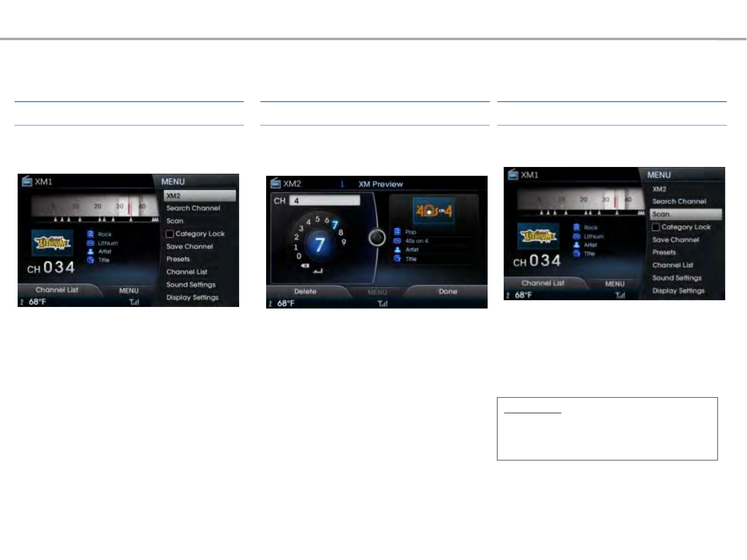The image size is (747, 560).
Task: Click the Rock category icon on the right XM1 screen
Action: pyautogui.click(x=576, y=228)
